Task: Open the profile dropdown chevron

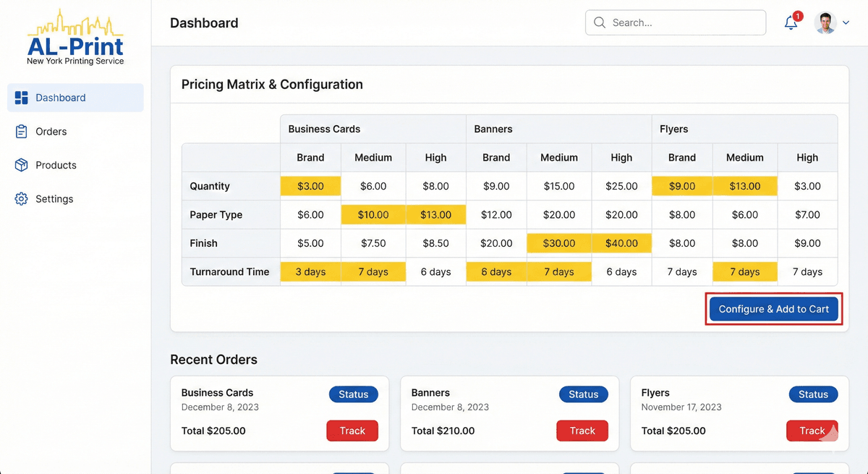Action: tap(846, 22)
